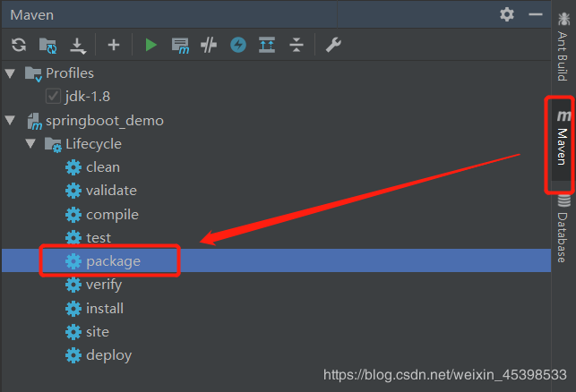
Task: Hide the Maven tool window
Action: click(535, 14)
